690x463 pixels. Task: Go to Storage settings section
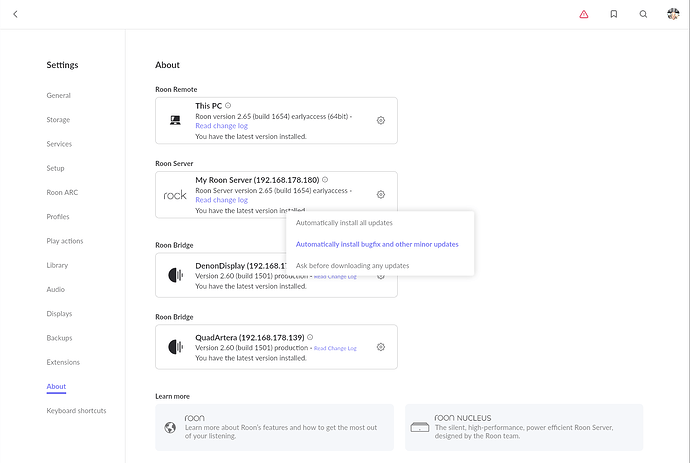[x=58, y=120]
